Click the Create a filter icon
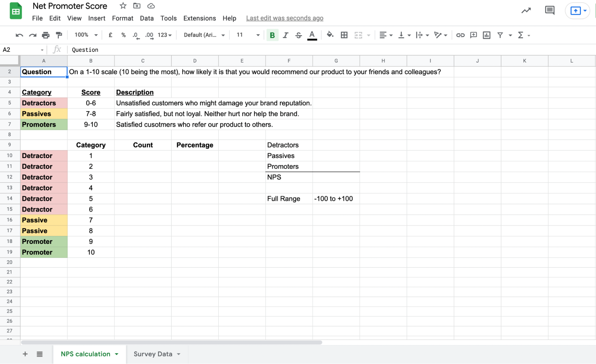 [x=500, y=35]
